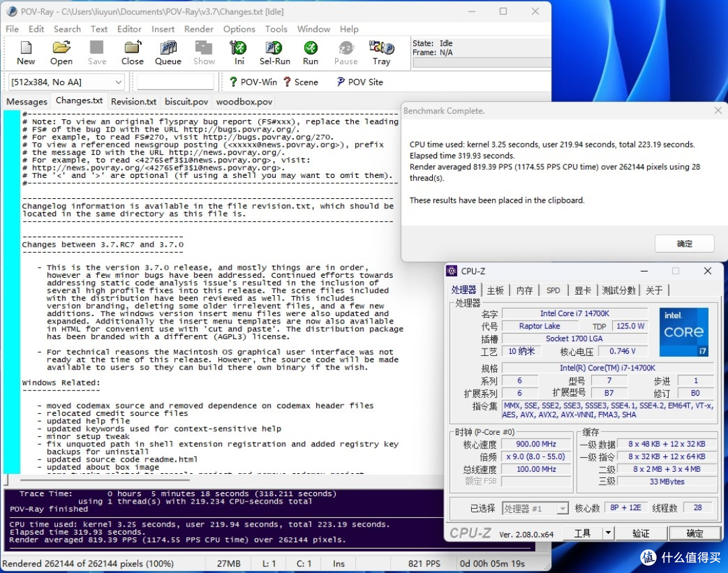Switch to the 測試分數 tab in CPU-Z
728x573 pixels.
tap(618, 291)
